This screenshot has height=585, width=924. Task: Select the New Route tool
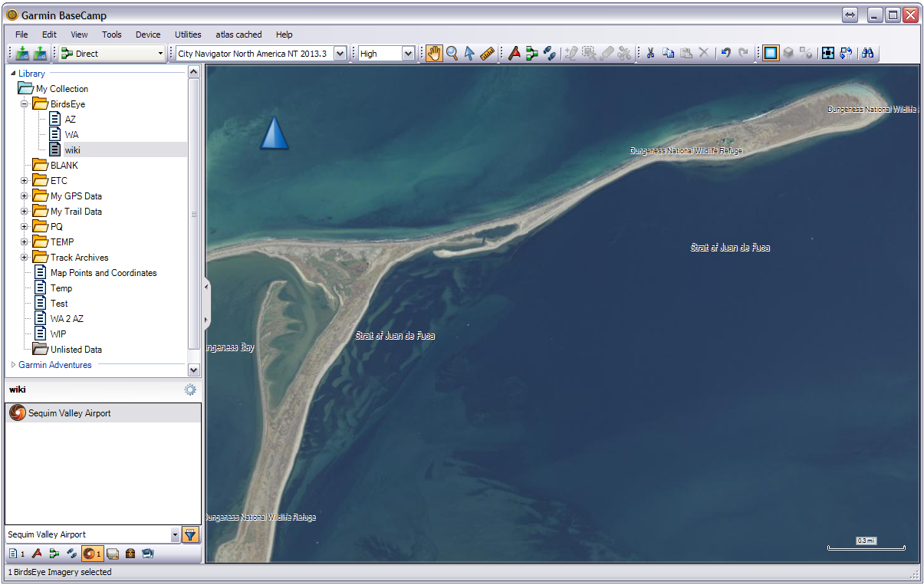(x=532, y=54)
